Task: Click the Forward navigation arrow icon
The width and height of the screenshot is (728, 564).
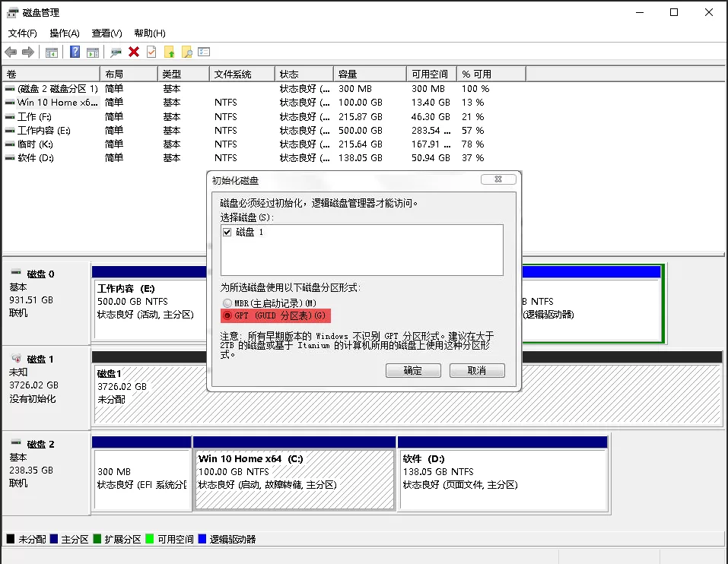Action: (27, 52)
